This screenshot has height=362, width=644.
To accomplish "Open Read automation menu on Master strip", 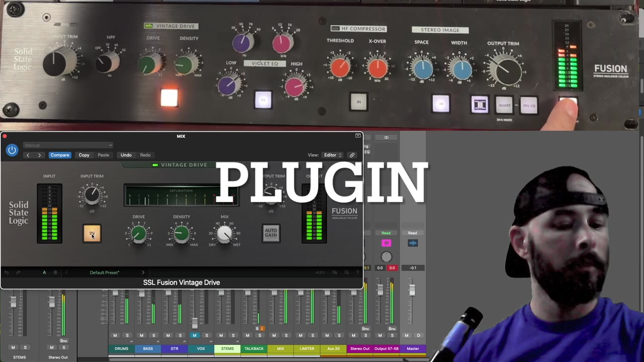I will (x=413, y=233).
